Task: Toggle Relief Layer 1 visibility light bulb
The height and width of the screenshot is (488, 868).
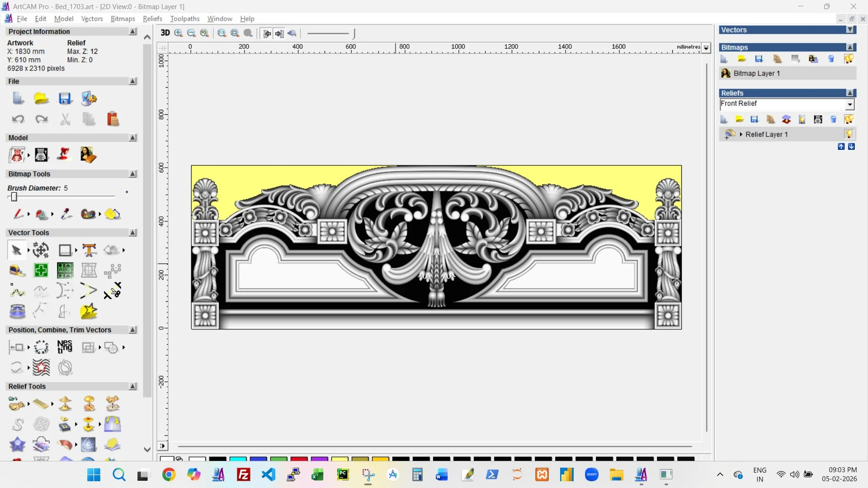Action: (x=849, y=134)
